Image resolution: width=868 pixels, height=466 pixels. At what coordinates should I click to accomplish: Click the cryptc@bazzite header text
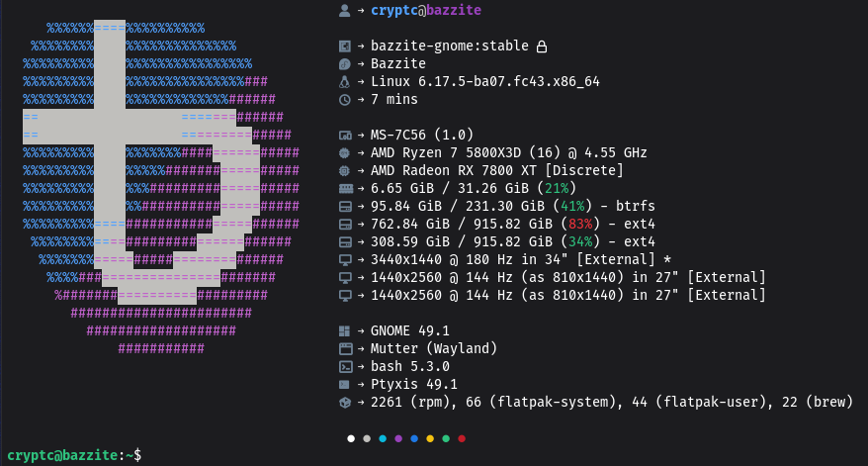coord(426,10)
